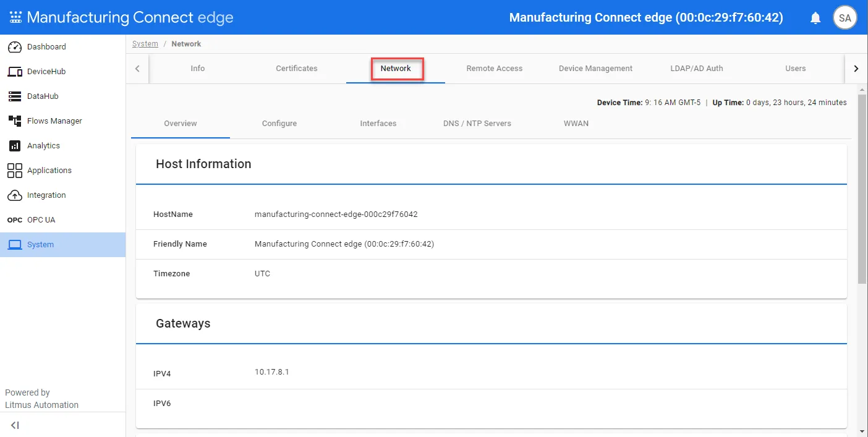868x437 pixels.
Task: Click the OPC icon in sidebar
Action: [15, 220]
